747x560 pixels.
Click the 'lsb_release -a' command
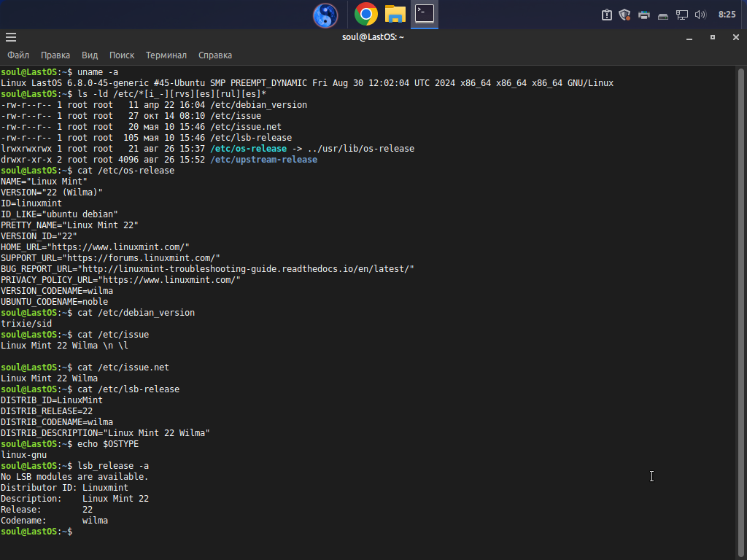(x=113, y=466)
